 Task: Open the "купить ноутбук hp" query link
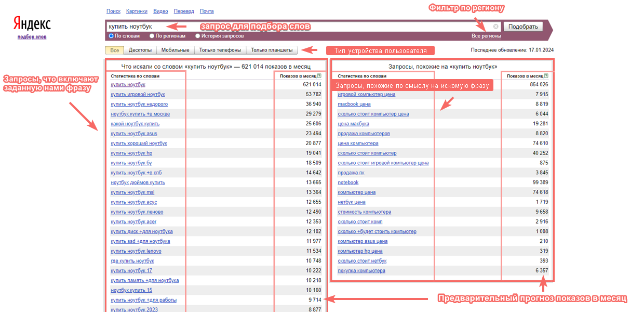point(131,153)
